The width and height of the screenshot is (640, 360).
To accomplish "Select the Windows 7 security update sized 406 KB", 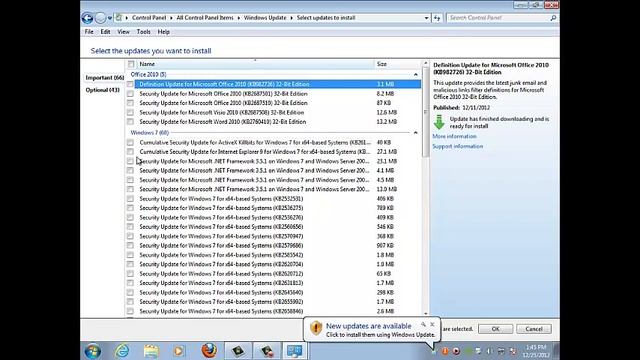I will [273, 199].
